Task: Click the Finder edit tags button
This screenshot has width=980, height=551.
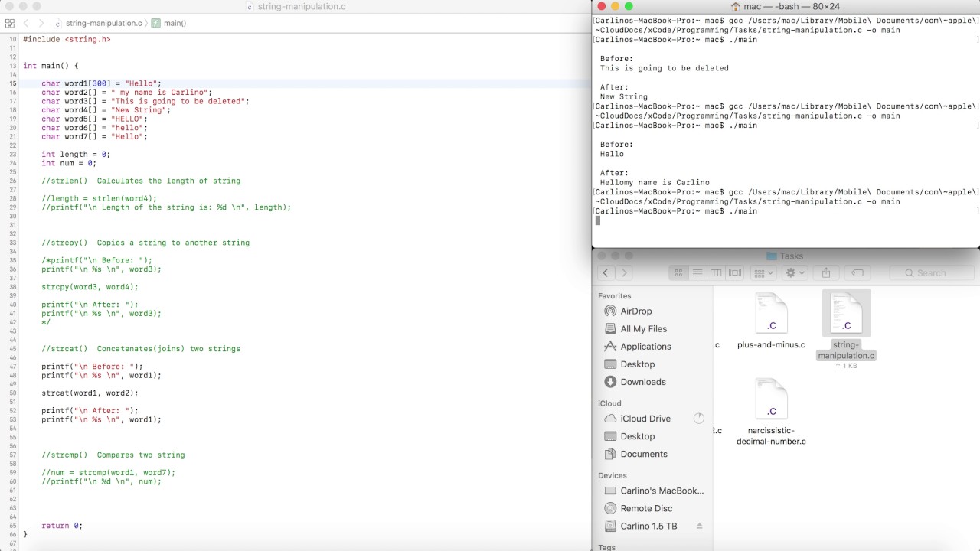Action: pos(857,272)
